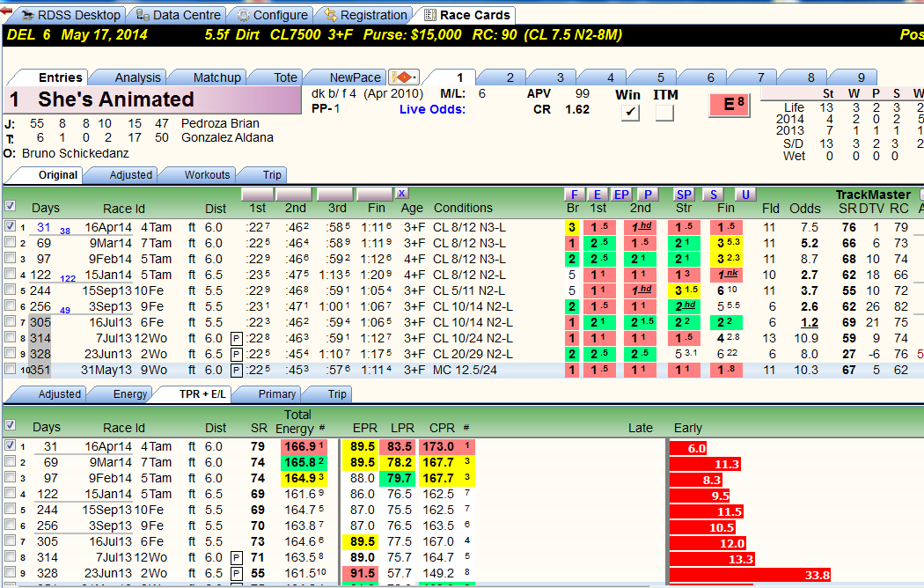Viewport: 924px width, 588px height.
Task: Click the red back arrow icon at top-left
Action: point(6,11)
